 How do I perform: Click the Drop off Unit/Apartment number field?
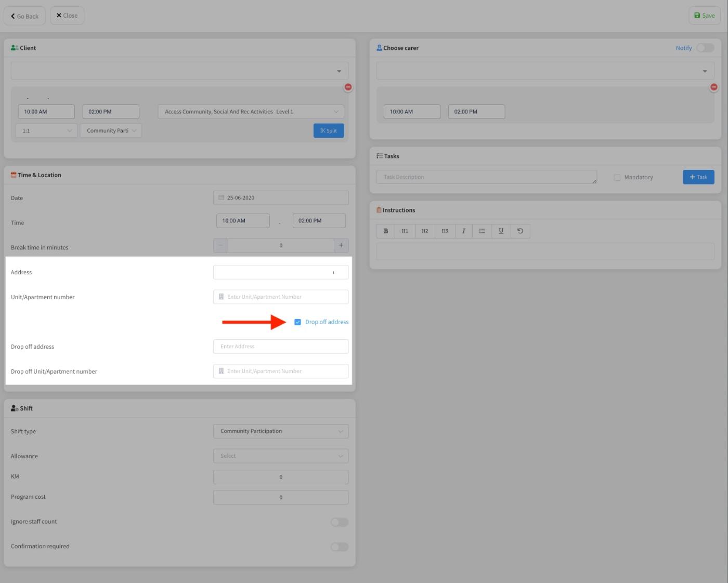pos(281,372)
